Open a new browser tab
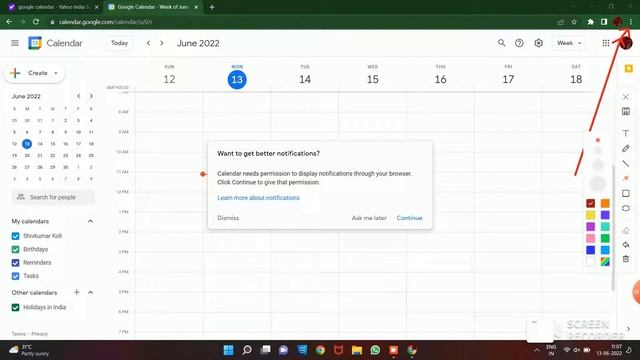 pos(212,7)
